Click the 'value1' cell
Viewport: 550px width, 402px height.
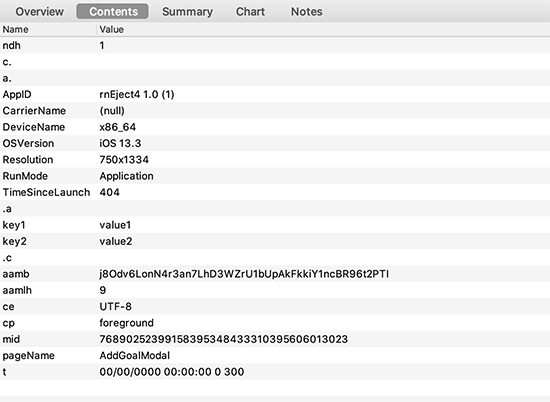coord(115,225)
